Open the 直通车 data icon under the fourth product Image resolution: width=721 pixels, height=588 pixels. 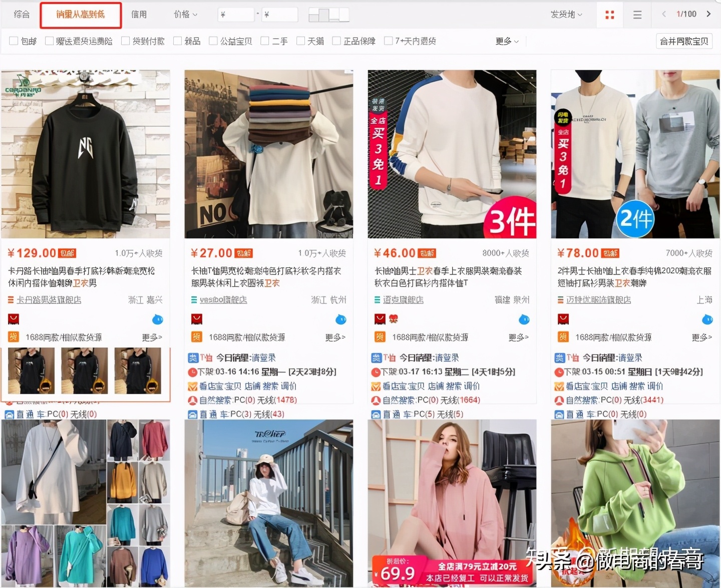[x=559, y=414]
